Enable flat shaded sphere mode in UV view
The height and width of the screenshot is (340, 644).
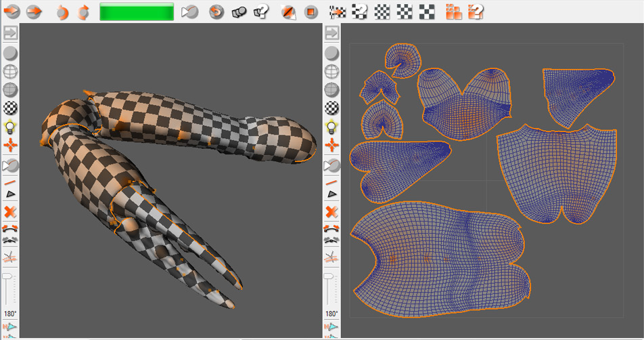tap(332, 54)
